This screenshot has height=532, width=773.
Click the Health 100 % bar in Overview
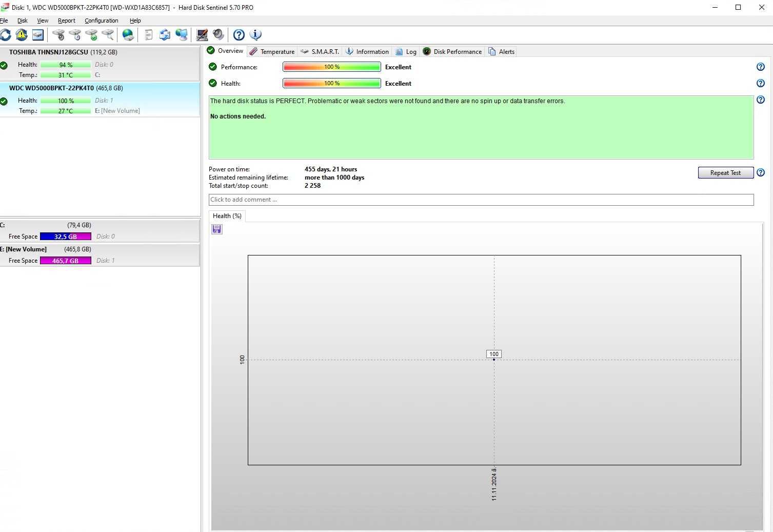(x=332, y=83)
